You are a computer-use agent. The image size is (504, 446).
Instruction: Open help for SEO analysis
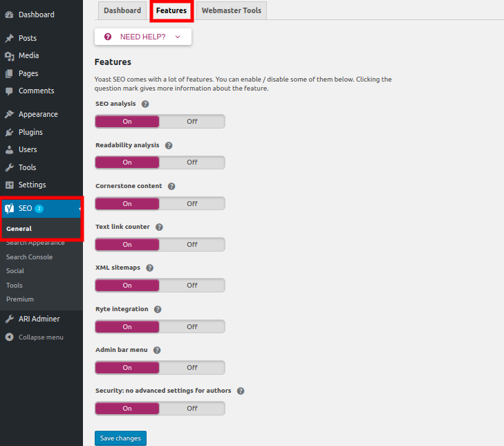point(145,104)
